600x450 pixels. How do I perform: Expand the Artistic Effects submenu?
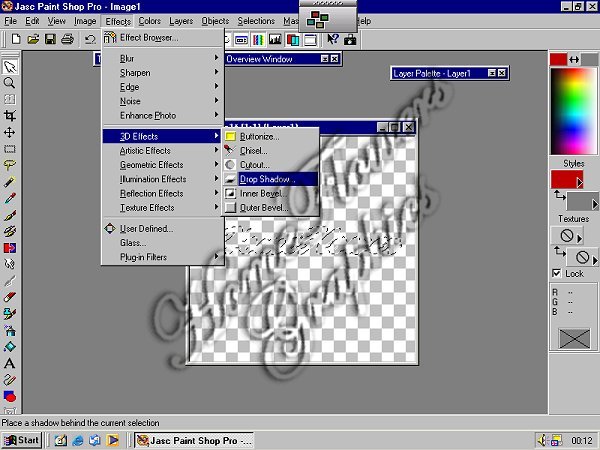(x=163, y=150)
